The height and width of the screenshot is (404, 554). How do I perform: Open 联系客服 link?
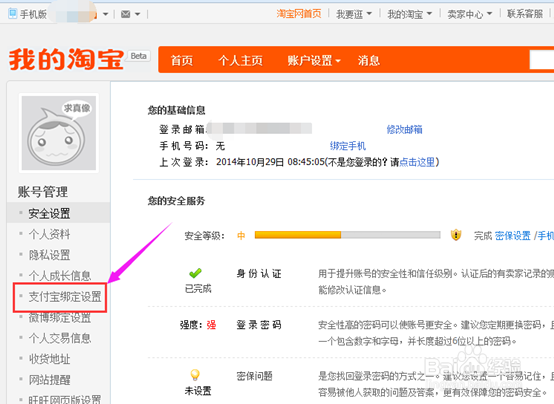coord(525,14)
